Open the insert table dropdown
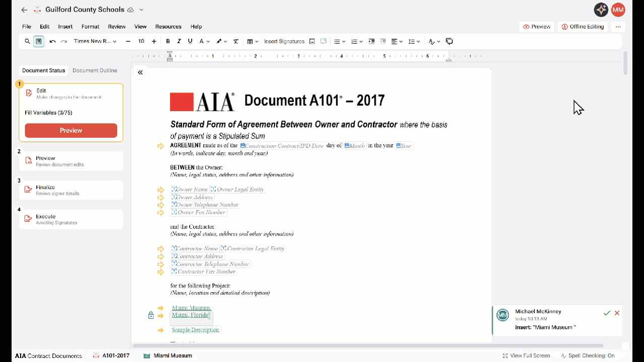 253,42
